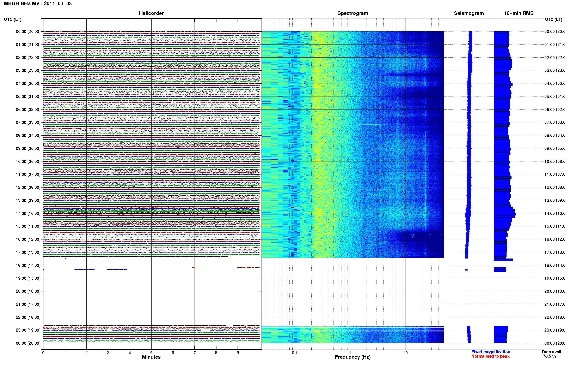Click the left '11:00 (07:00)' time label
The width and height of the screenshot is (588, 368).
coord(28,174)
